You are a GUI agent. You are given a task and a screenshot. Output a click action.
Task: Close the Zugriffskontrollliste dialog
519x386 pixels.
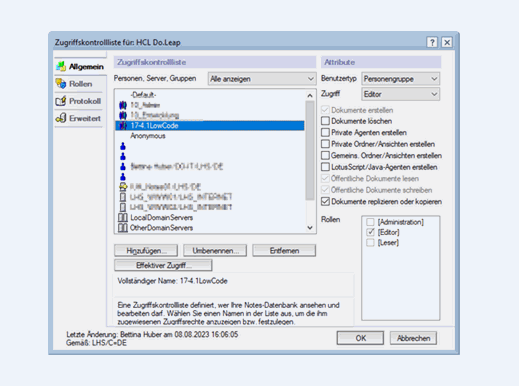pos(447,42)
